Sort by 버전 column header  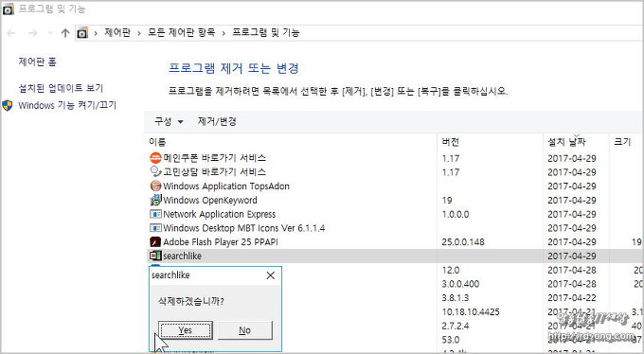(451, 142)
